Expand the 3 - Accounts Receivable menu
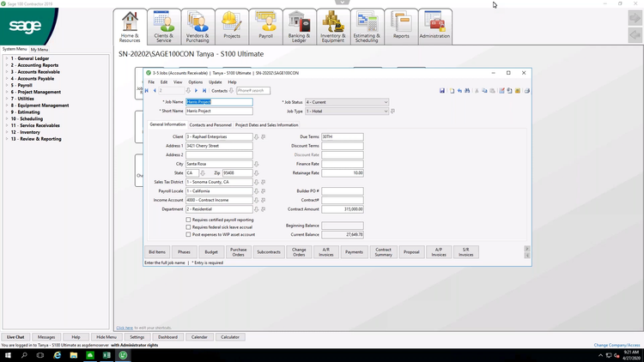The height and width of the screenshot is (362, 644). pos(35,72)
